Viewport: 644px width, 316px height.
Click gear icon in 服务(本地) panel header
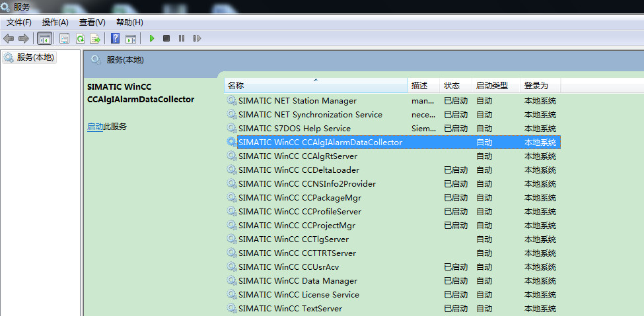96,60
